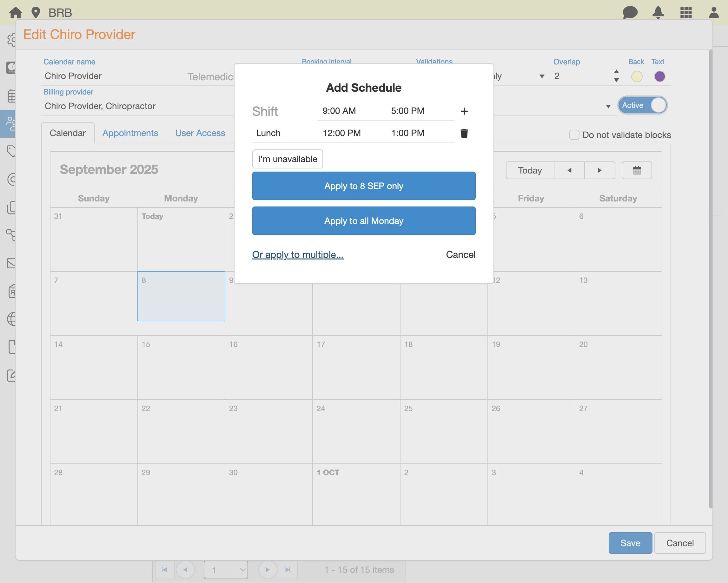Open the apps grid icon

pyautogui.click(x=686, y=12)
